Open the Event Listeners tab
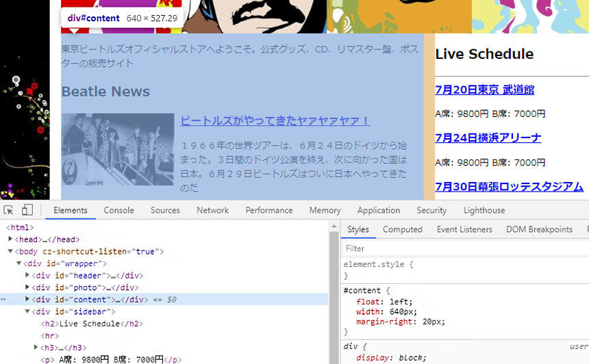Screen dimensions: 589x364 point(464,229)
